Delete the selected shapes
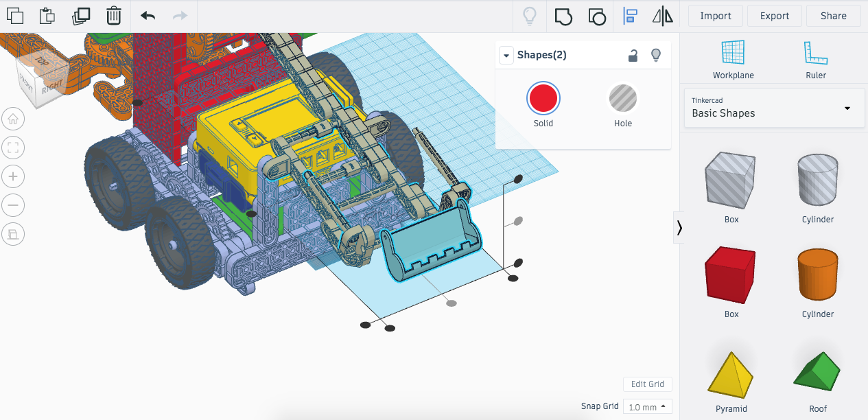Screen dimensions: 868x420 pos(114,14)
